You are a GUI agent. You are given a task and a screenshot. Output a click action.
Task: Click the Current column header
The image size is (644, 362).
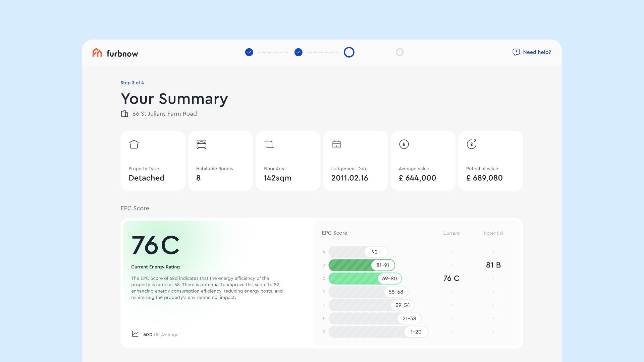point(451,233)
